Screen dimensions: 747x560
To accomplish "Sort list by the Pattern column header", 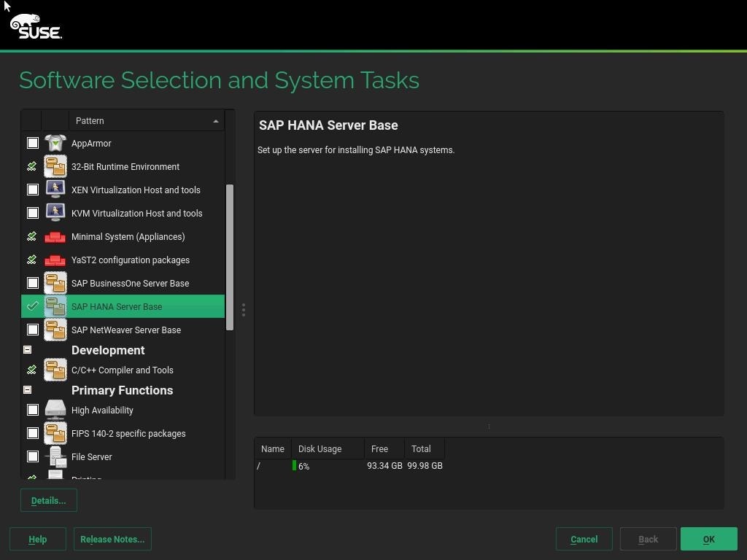I will pyautogui.click(x=147, y=121).
